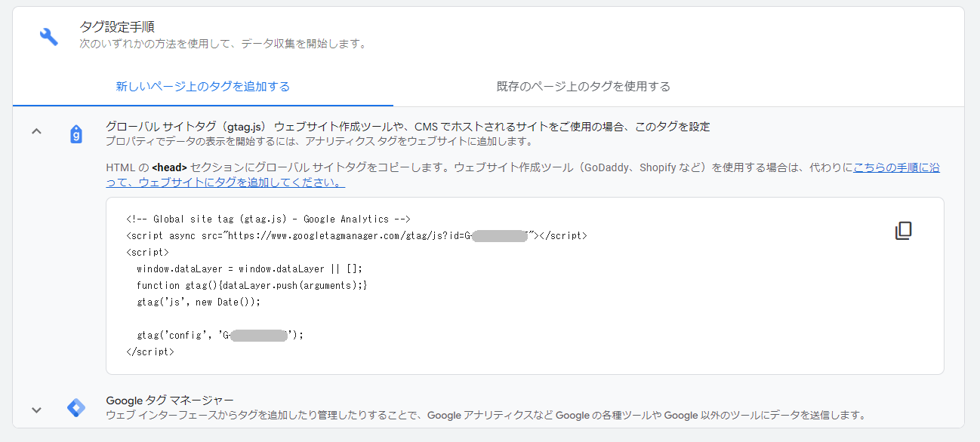Click the Google Tag Manager diamond icon
This screenshot has height=442, width=980.
76,408
